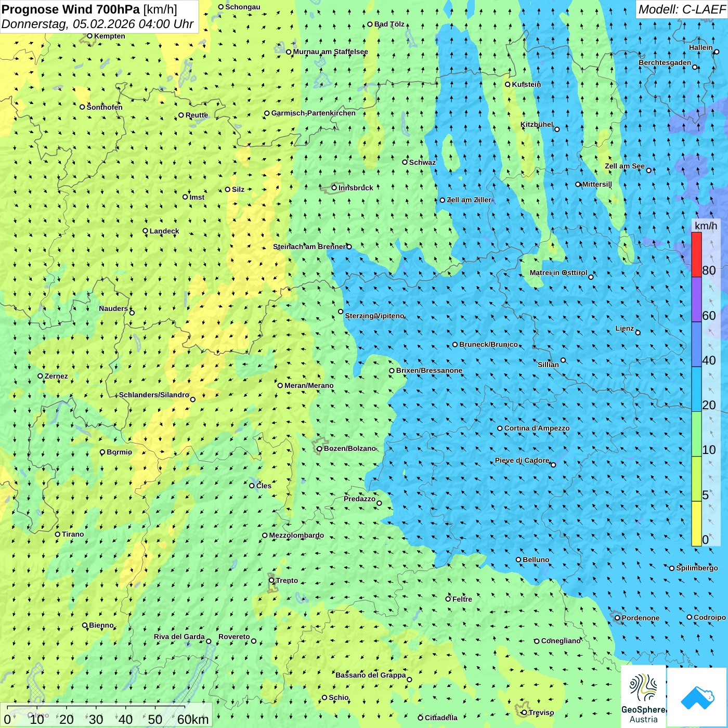728x728 pixels.
Task: Click the Innsbruck city label
Action: pos(356,188)
